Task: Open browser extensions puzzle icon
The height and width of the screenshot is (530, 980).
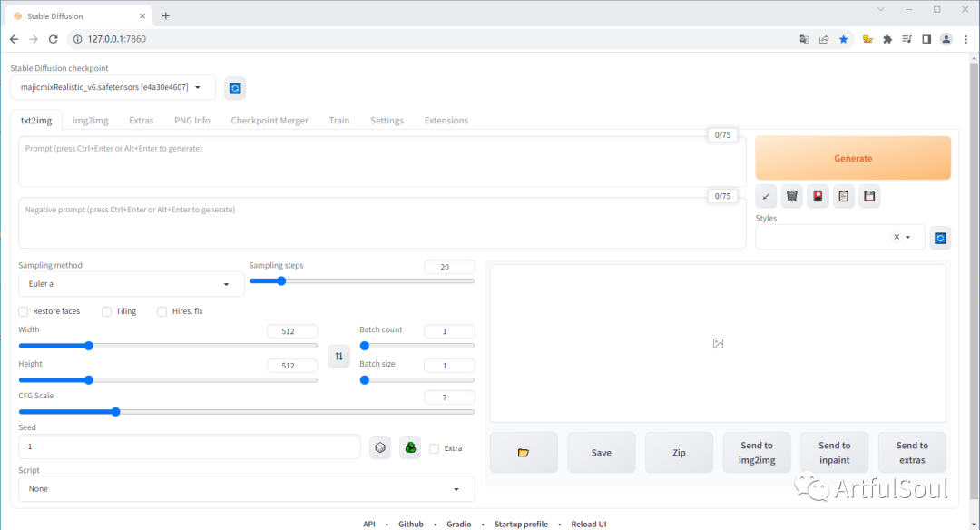Action: coord(887,39)
